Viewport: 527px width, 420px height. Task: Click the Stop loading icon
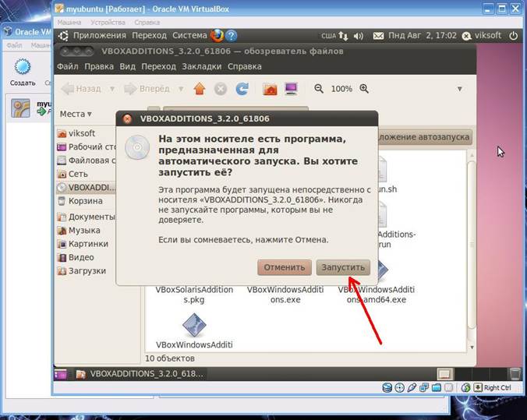click(221, 89)
